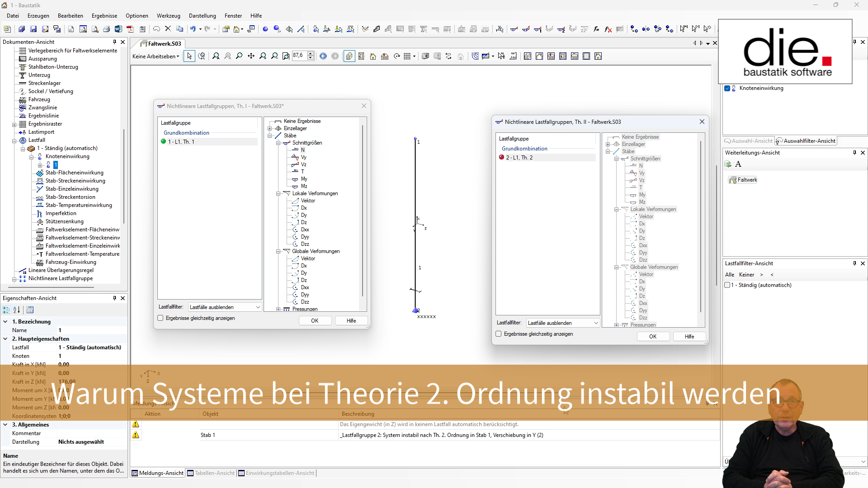Close the Th. I Lastfallgruppen dialog
The image size is (868, 488).
click(364, 106)
